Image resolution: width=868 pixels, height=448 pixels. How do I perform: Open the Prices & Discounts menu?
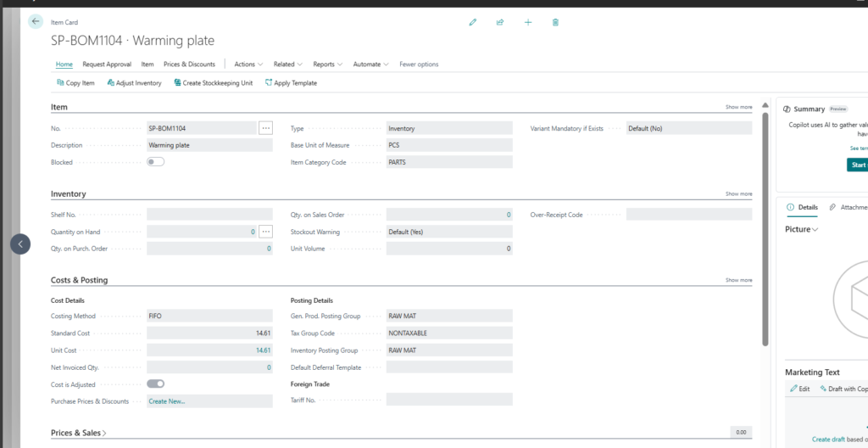pos(189,64)
